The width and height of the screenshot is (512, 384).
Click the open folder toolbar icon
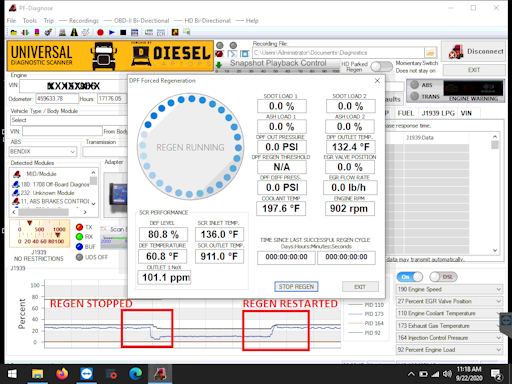click(x=14, y=32)
